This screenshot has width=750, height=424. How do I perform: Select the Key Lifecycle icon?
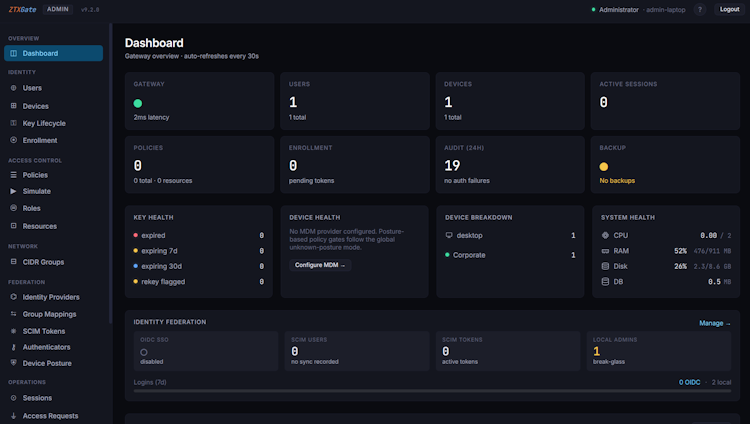13,123
